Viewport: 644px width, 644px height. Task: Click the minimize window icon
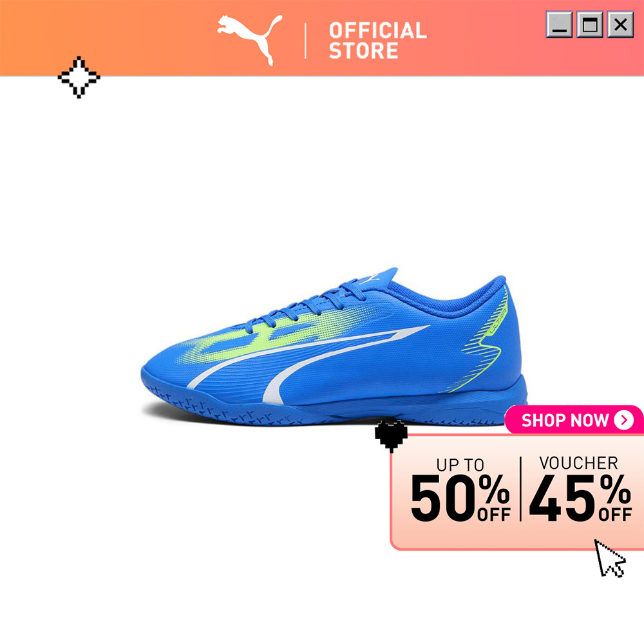pos(559,24)
